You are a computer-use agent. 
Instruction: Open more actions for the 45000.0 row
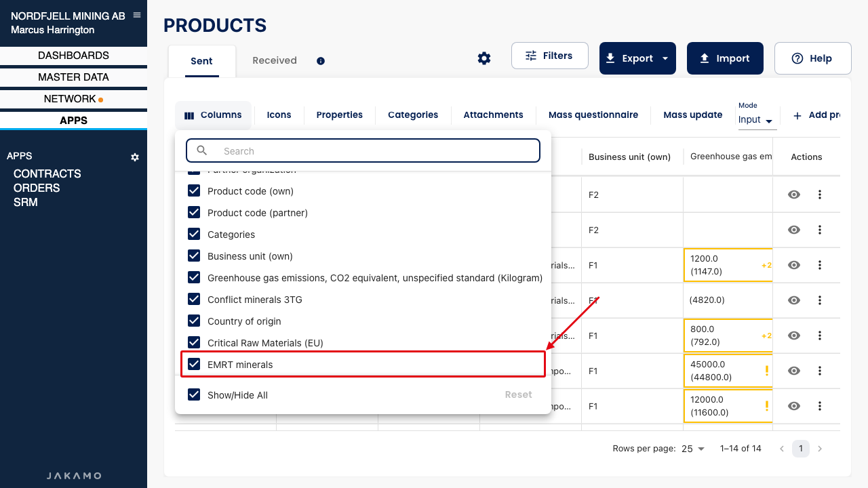(x=820, y=371)
